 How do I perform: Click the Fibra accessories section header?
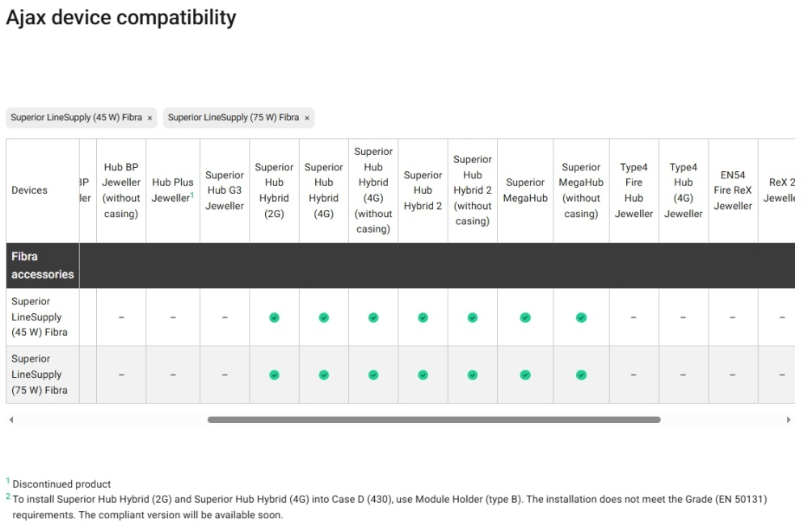click(42, 266)
